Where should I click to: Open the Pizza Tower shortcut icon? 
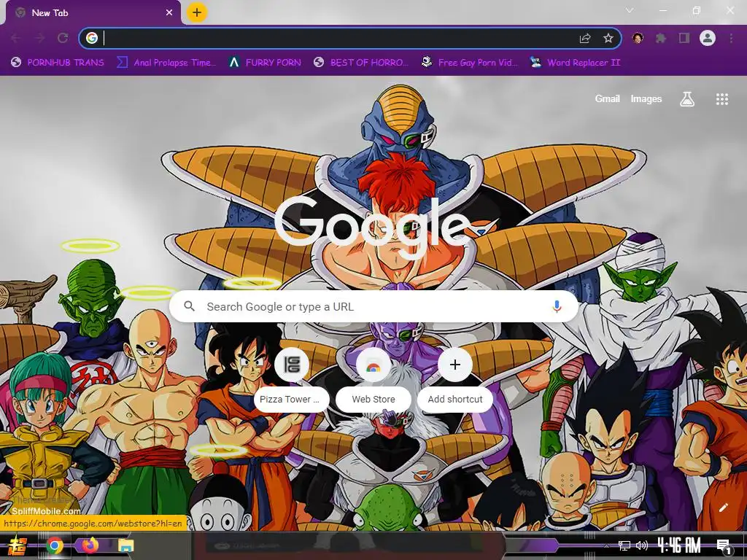point(292,365)
